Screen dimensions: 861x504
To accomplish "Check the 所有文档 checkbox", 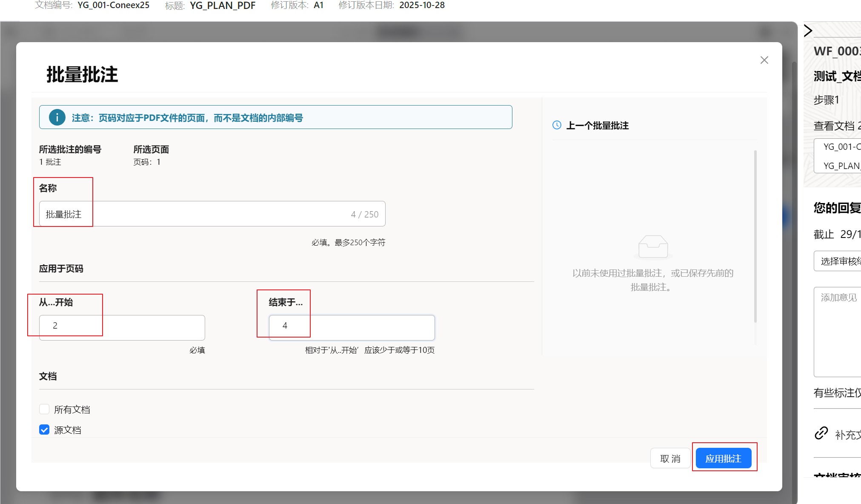I will (44, 409).
